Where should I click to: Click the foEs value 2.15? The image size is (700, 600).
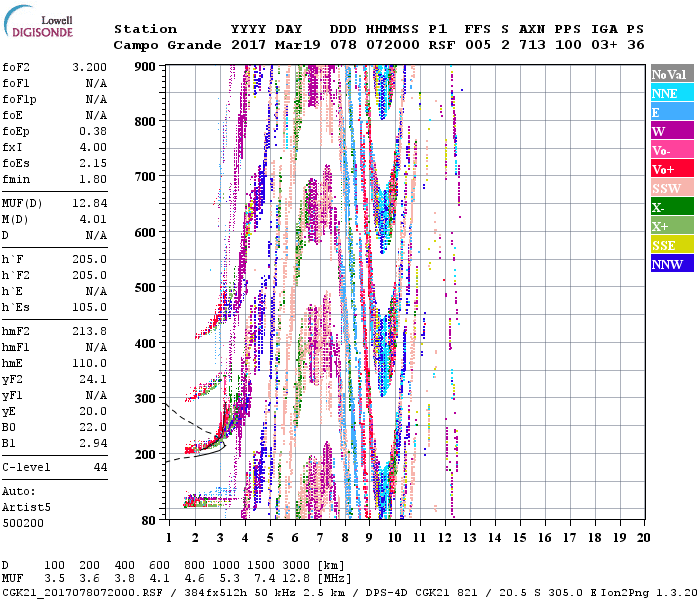pyautogui.click(x=93, y=163)
